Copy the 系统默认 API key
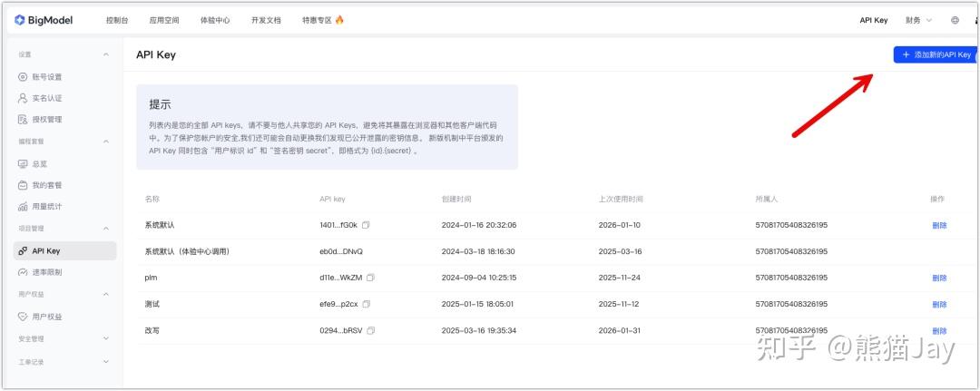The height and width of the screenshot is (391, 980). tap(366, 225)
